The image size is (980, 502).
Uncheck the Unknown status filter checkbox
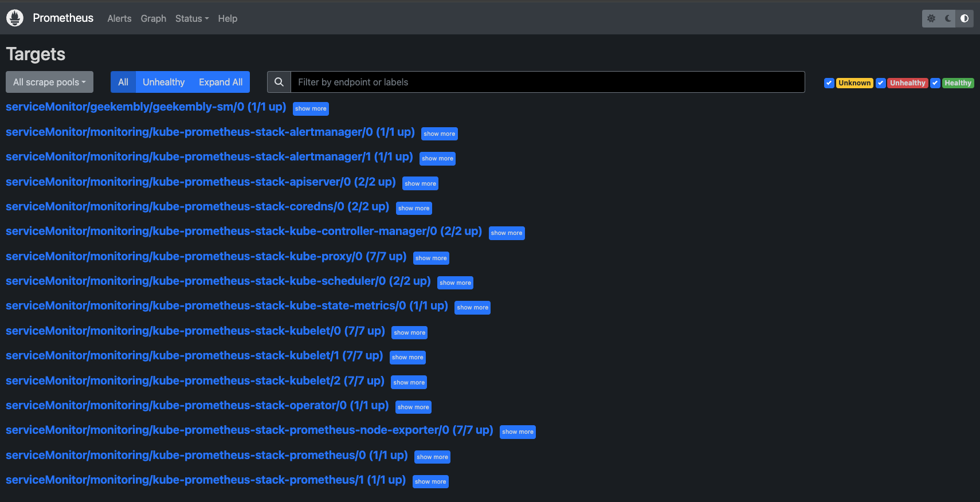click(829, 83)
